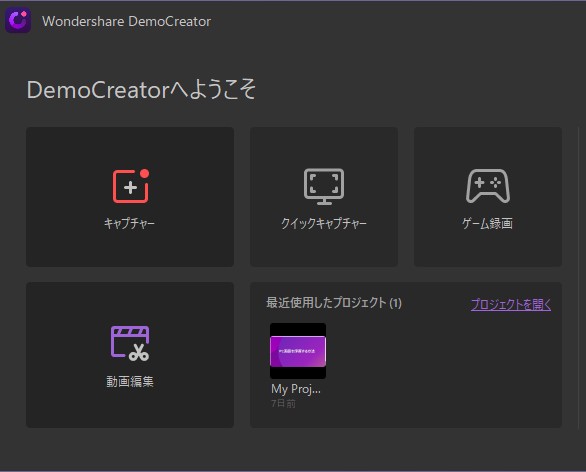Click the Wondershare DemoCreator title text
The height and width of the screenshot is (472, 586).
pos(126,21)
